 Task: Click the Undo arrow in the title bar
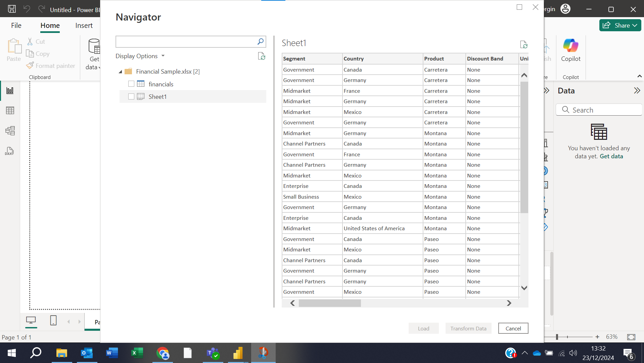27,9
